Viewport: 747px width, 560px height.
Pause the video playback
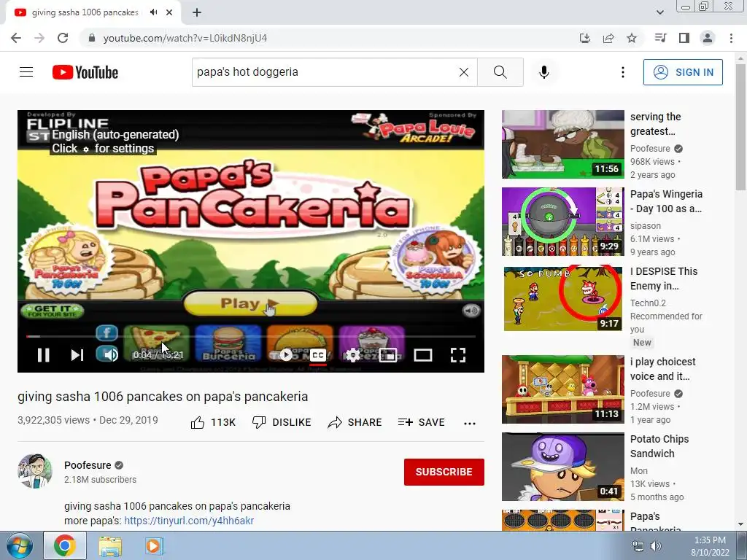click(x=43, y=355)
